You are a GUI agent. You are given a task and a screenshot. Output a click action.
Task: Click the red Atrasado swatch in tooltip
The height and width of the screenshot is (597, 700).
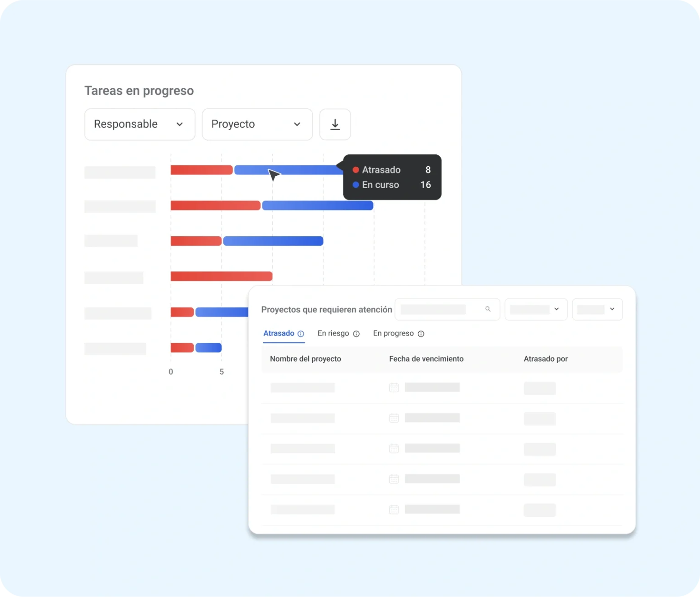(356, 170)
